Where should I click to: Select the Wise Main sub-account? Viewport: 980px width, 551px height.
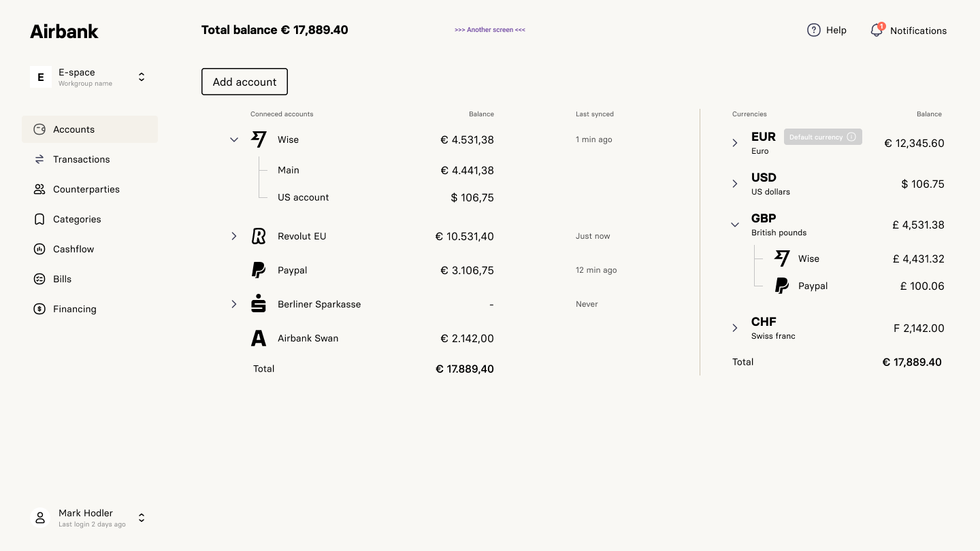tap(289, 170)
